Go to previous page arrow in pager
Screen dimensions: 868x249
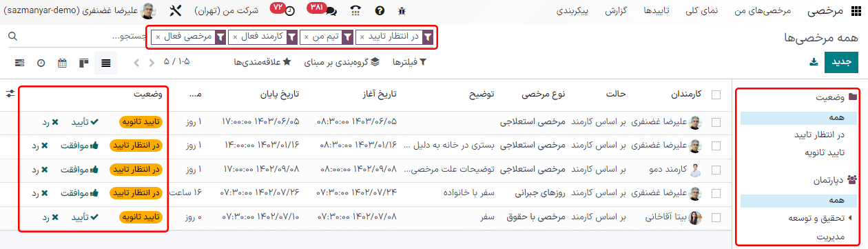pyautogui.click(x=151, y=63)
